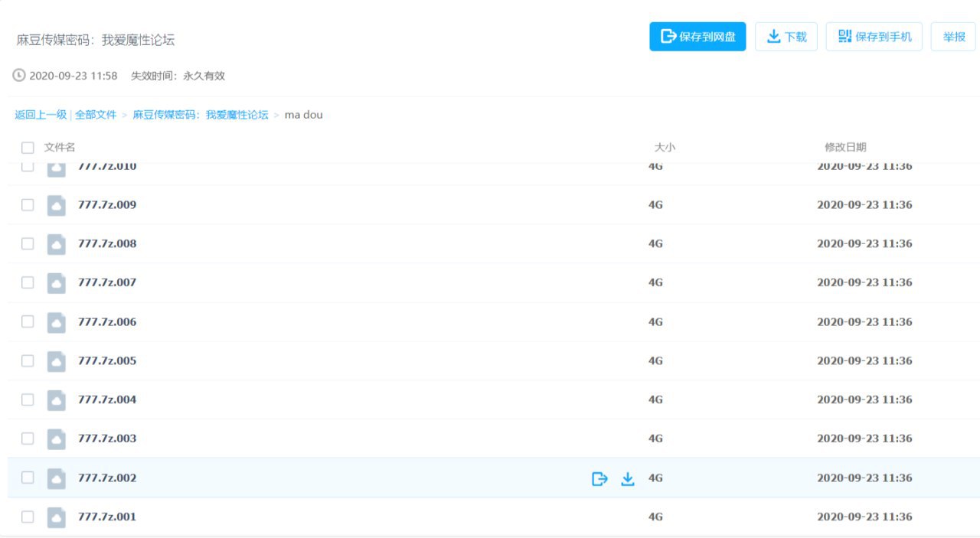980x538 pixels.
Task: Click the file icon of 777.7z.009
Action: [57, 205]
